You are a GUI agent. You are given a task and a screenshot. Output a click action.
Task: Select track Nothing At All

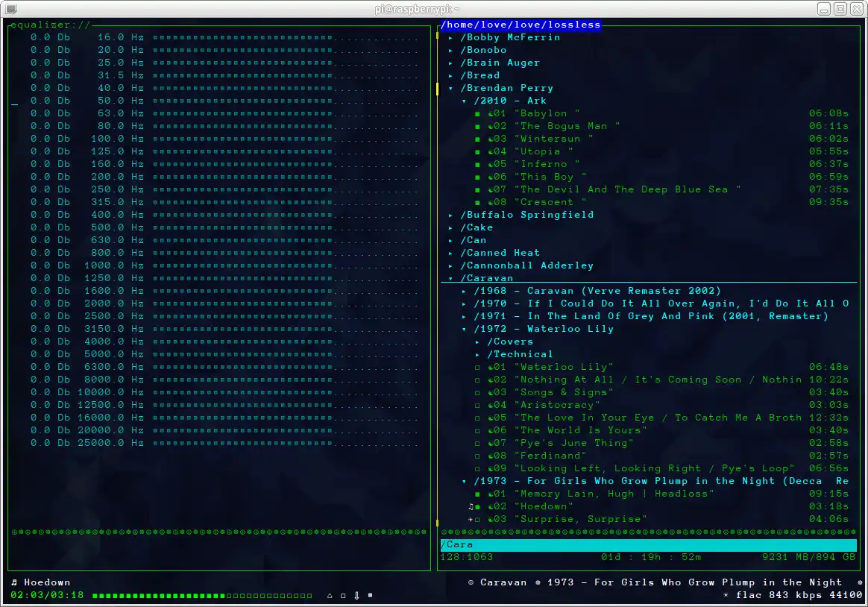point(658,380)
